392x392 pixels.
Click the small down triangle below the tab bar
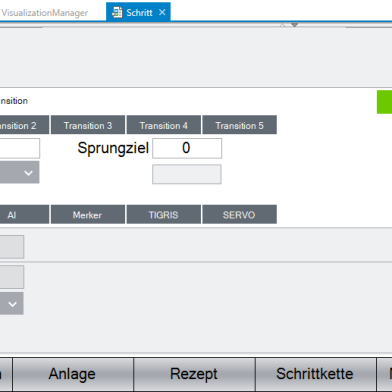tap(294, 25)
